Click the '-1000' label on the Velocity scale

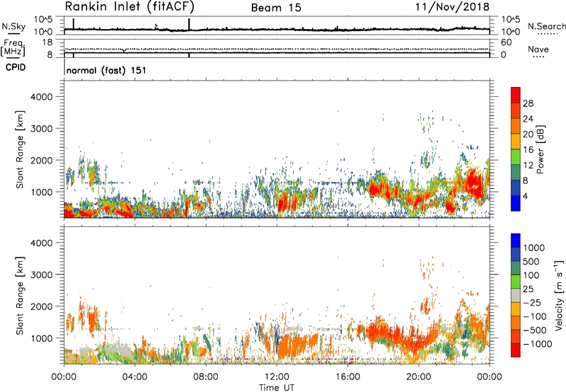coord(538,344)
